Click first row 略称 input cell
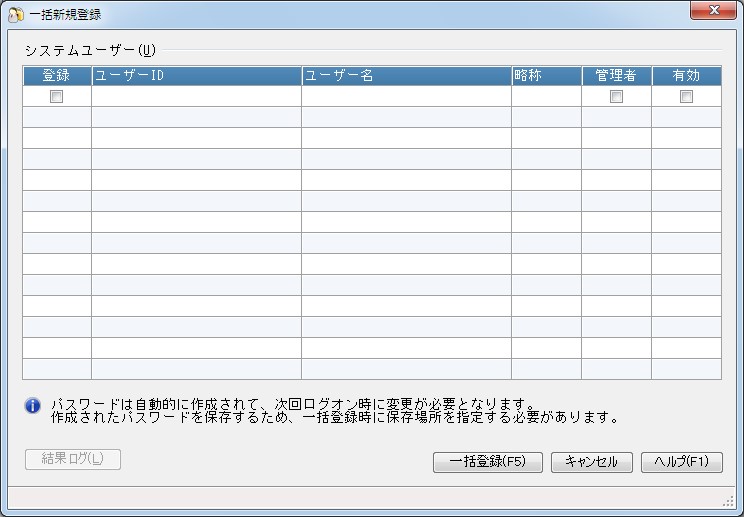The width and height of the screenshot is (744, 517). (x=547, y=96)
